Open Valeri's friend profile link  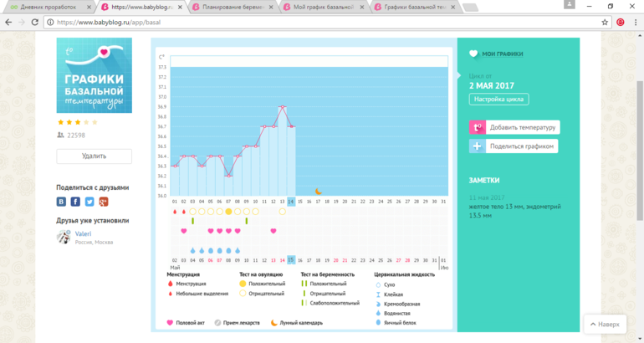(x=83, y=234)
